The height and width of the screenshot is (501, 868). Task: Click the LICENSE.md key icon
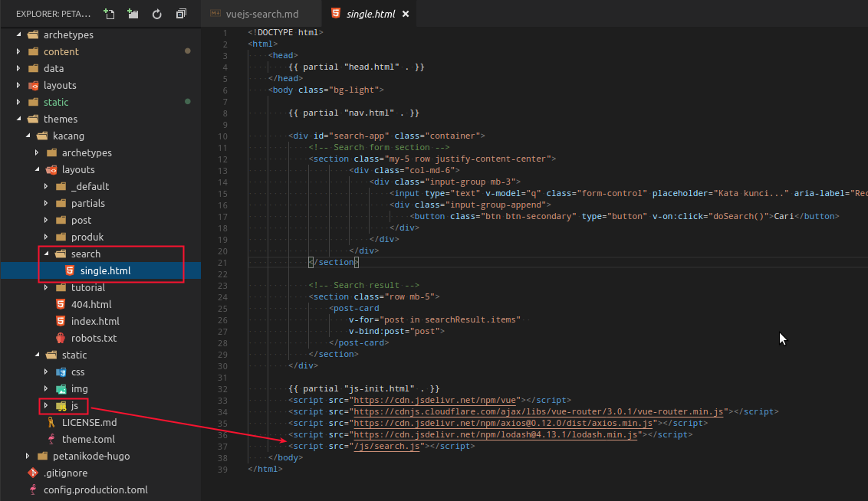click(x=51, y=422)
